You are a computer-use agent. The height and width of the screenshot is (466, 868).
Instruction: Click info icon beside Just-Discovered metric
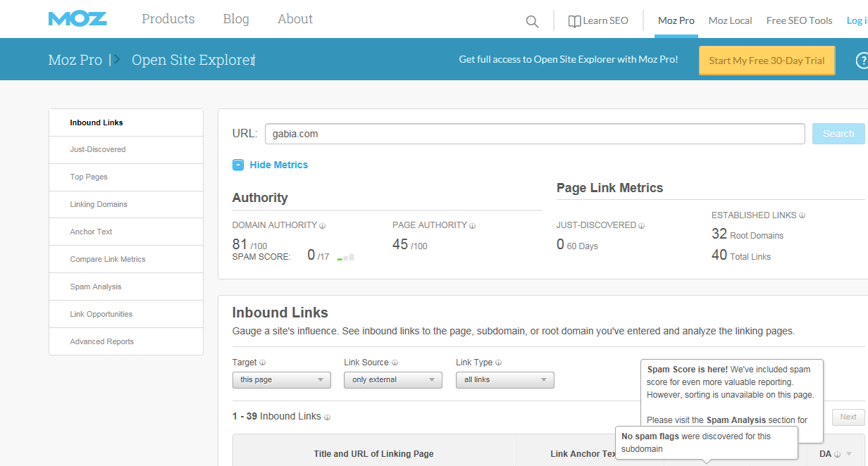click(x=641, y=226)
